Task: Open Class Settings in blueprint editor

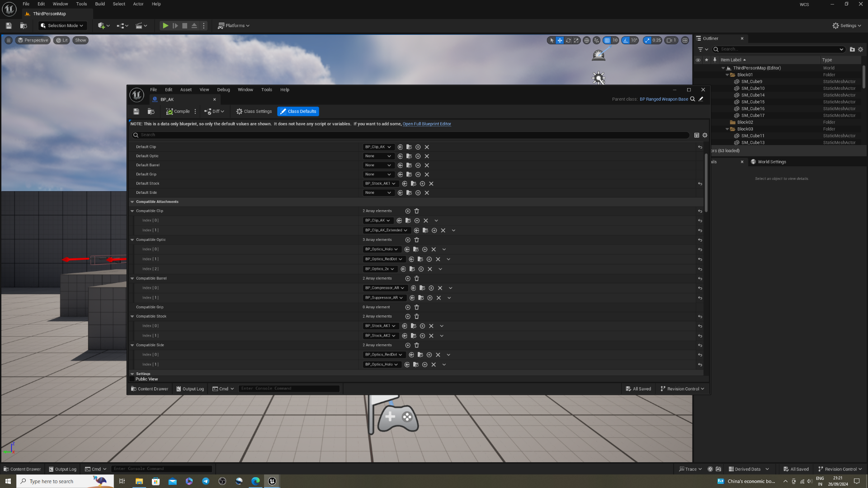Action: (254, 112)
